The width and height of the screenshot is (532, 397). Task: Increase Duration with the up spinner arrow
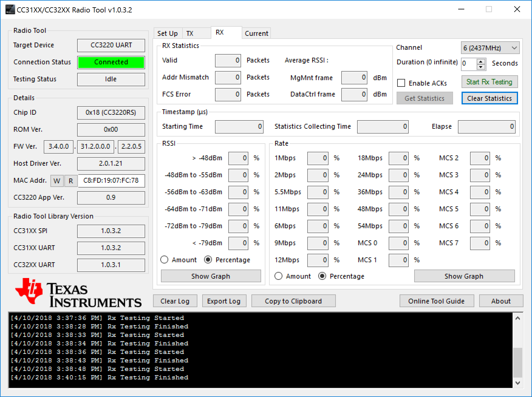(x=481, y=61)
